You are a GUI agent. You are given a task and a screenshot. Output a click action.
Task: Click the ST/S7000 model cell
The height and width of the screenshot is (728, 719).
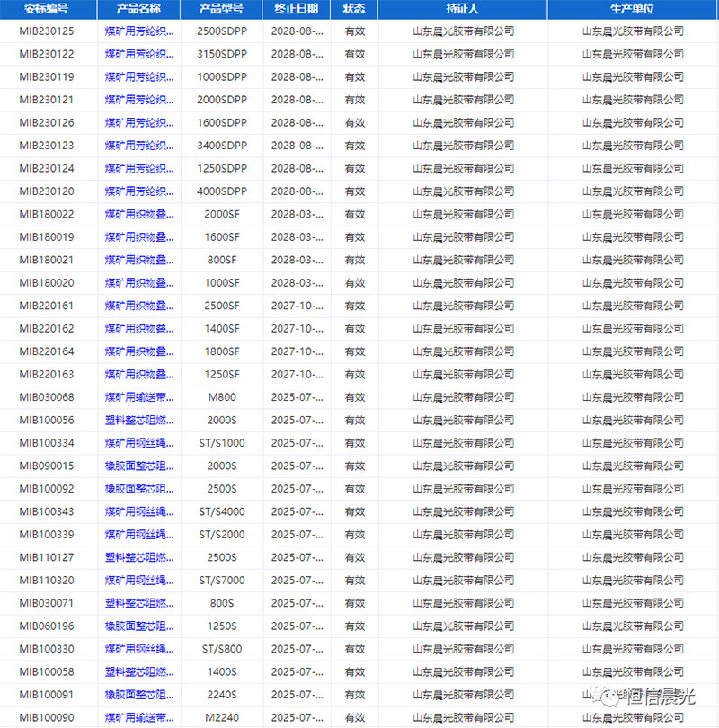pos(221,581)
